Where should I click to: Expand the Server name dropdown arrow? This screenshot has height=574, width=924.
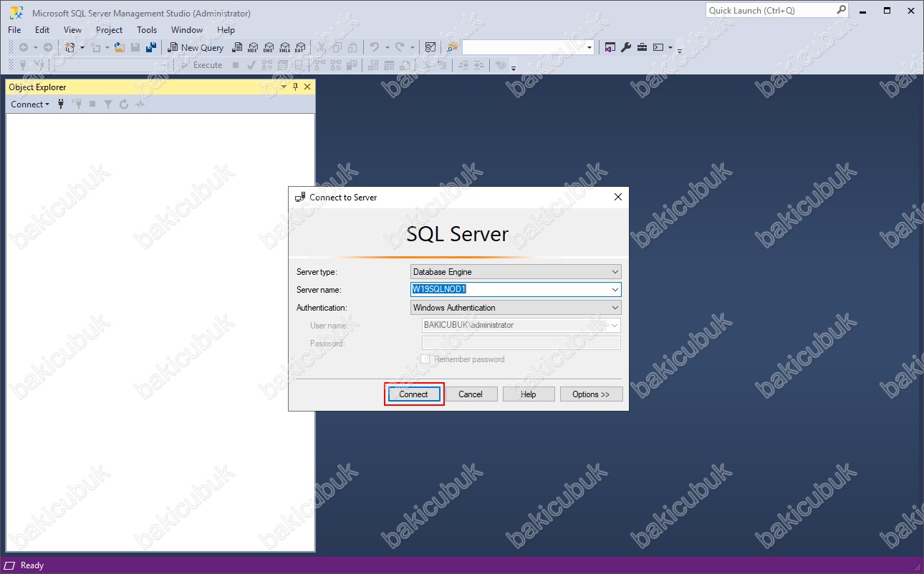tap(615, 290)
